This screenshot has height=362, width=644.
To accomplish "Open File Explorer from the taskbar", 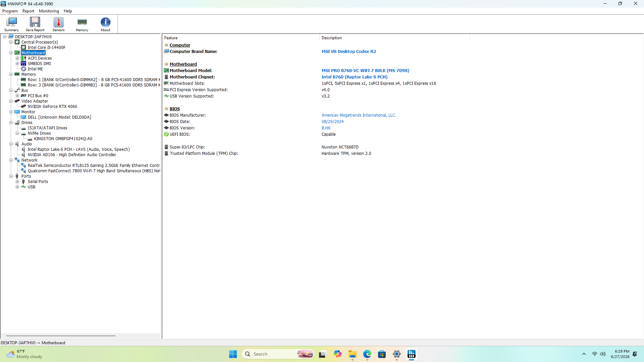I will (352, 354).
